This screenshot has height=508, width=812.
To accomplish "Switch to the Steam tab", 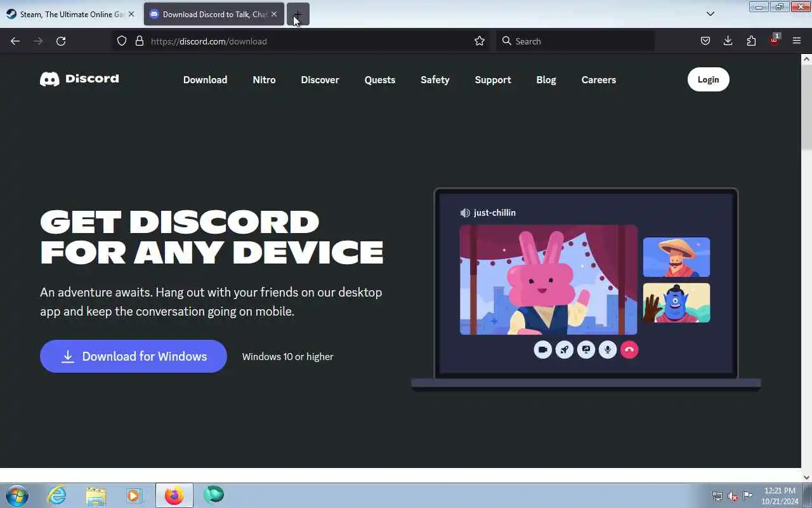I will point(70,14).
